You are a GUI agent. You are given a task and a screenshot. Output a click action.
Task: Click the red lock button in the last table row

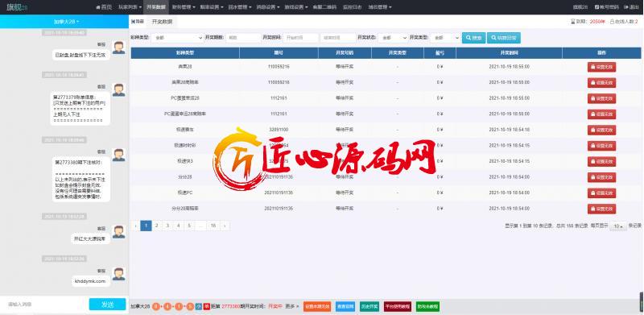coord(601,209)
